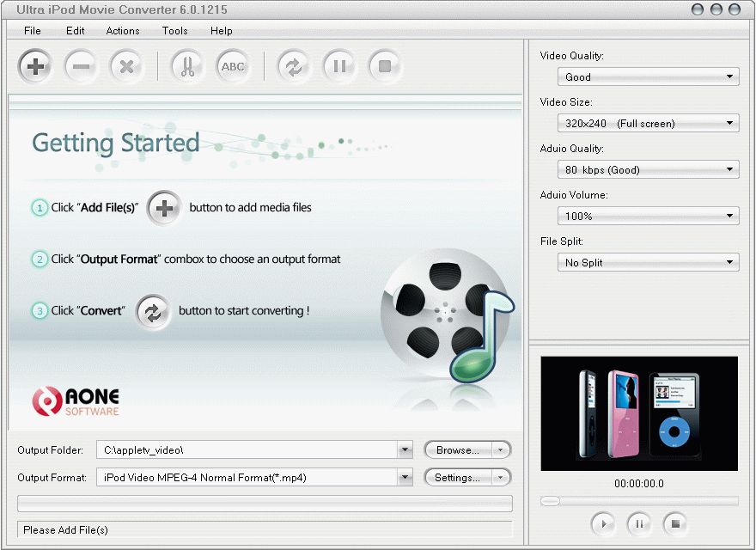This screenshot has width=756, height=550.
Task: Pause the preview player
Action: (x=639, y=523)
